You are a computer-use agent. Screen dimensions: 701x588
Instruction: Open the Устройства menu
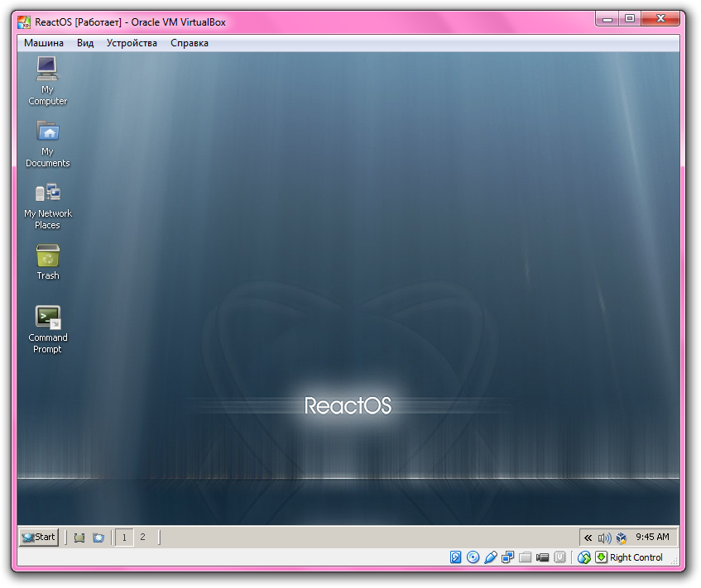click(x=132, y=43)
